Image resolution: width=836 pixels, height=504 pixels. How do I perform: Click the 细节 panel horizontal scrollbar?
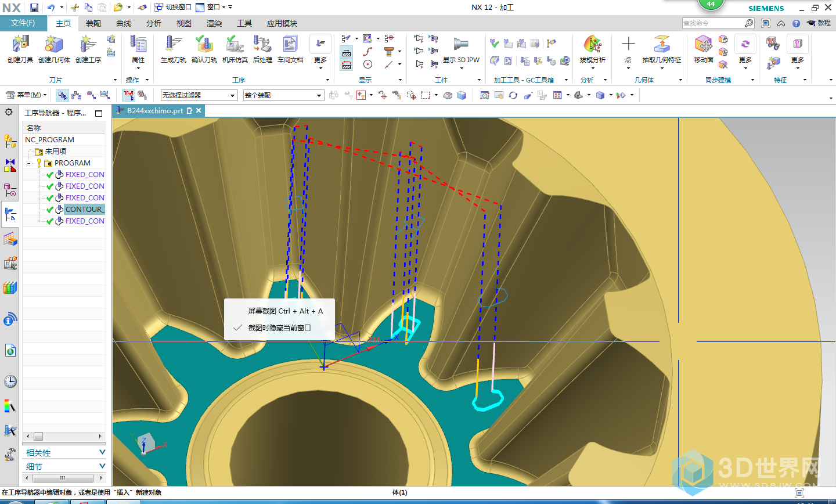[63, 478]
